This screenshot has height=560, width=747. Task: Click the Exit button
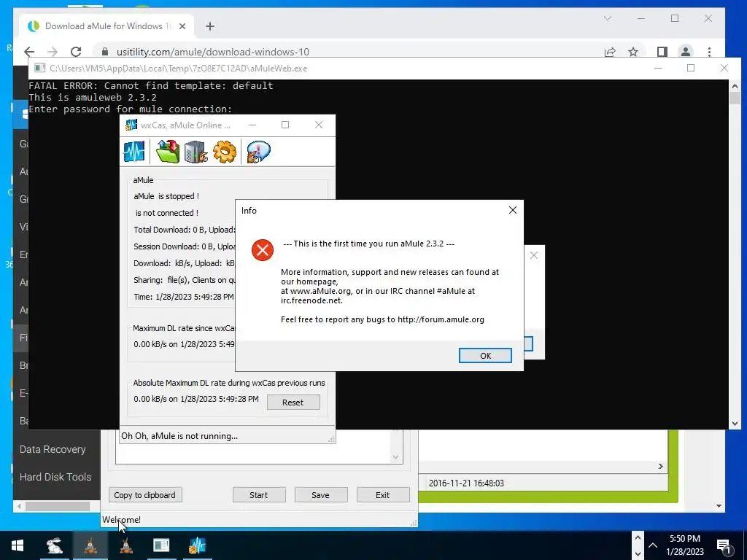pyautogui.click(x=382, y=495)
